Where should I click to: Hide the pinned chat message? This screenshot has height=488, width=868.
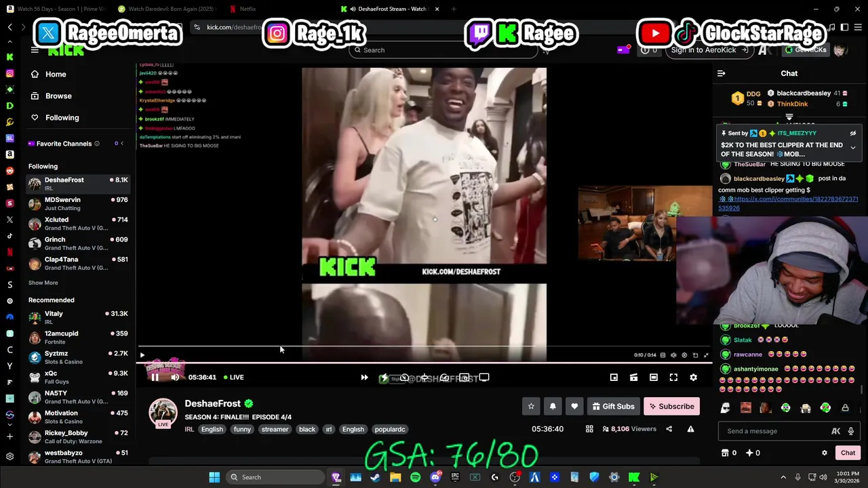pyautogui.click(x=853, y=134)
